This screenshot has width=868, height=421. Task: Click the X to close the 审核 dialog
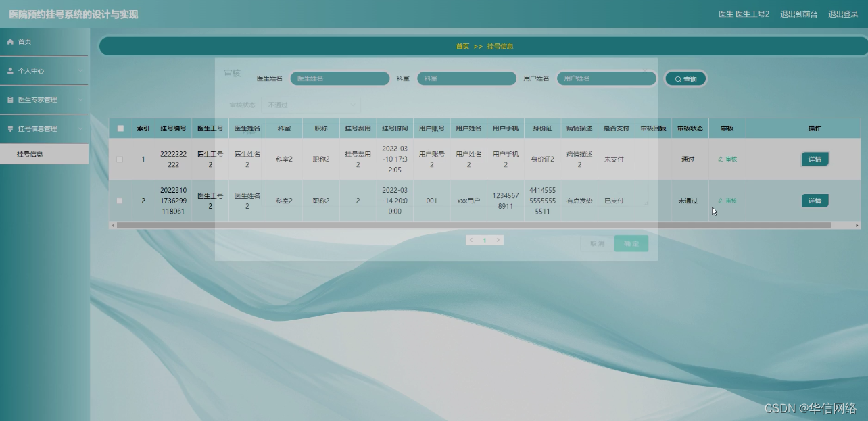coord(645,70)
